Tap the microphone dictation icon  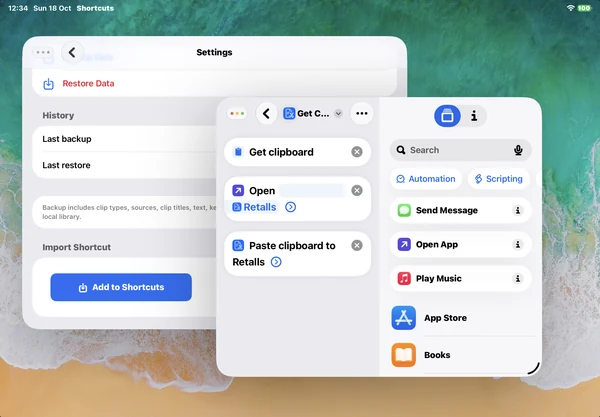tap(518, 150)
